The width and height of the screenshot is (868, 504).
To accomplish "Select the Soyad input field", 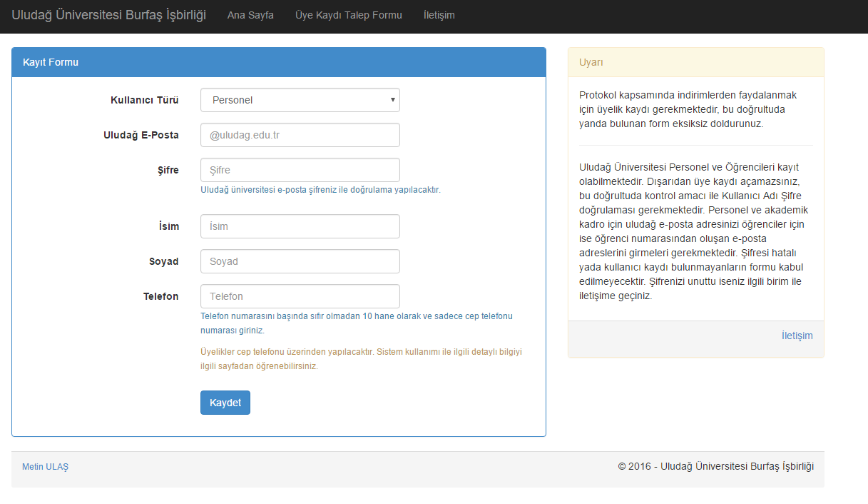I will pos(300,261).
